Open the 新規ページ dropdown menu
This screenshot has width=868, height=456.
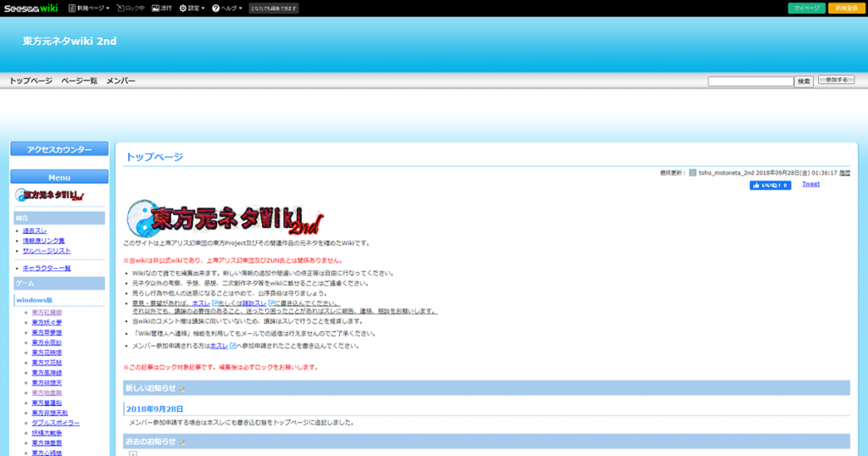[x=87, y=8]
